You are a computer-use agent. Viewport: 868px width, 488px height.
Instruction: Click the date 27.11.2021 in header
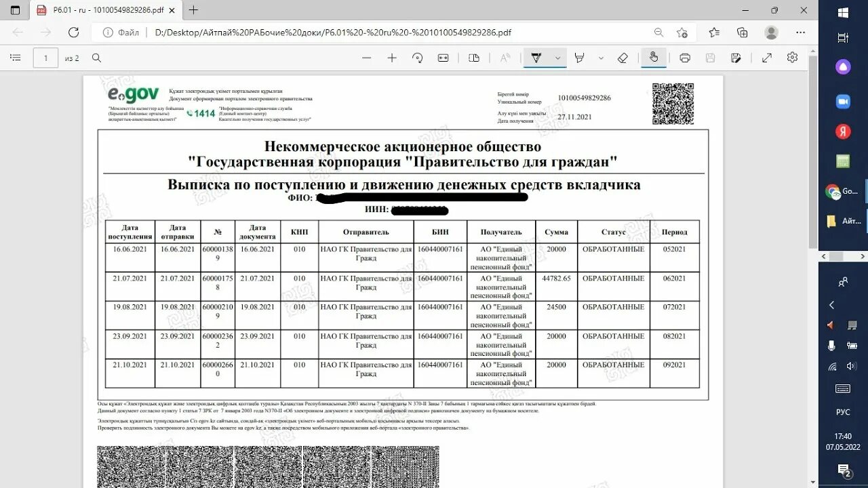[x=574, y=117]
